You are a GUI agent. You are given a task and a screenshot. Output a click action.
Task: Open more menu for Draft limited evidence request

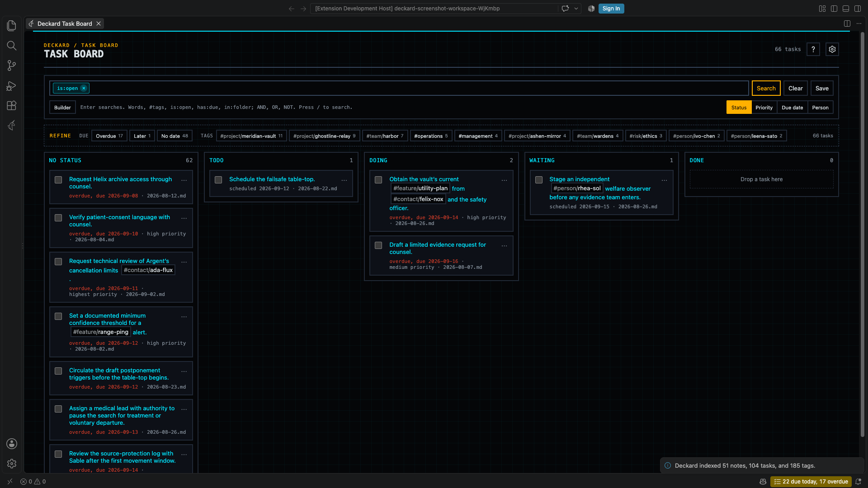pos(504,245)
